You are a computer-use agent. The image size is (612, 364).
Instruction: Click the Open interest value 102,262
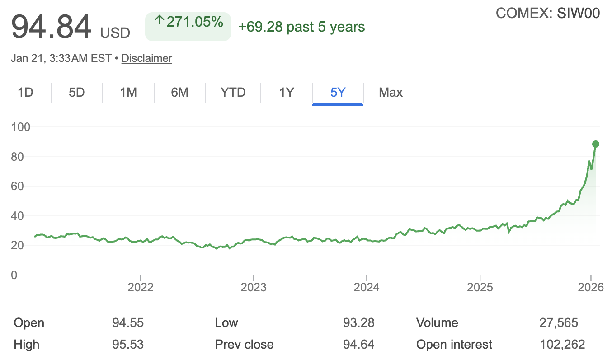562,345
